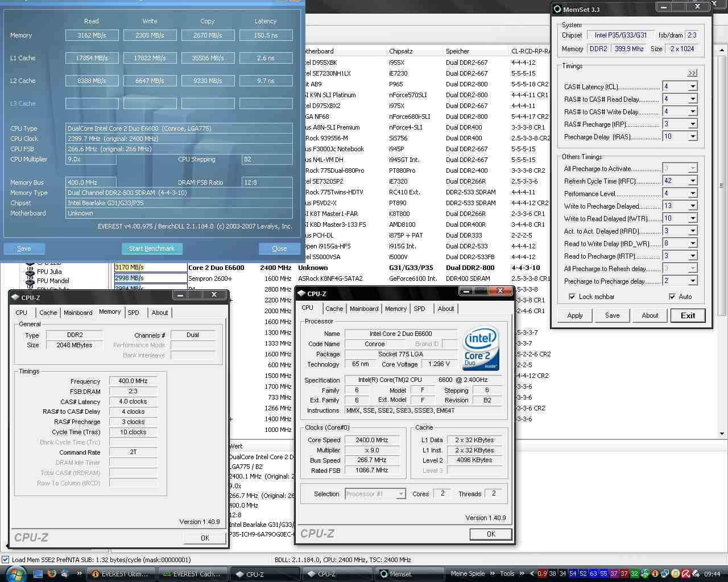Click the green 32 tray sensor icon
This screenshot has width=728, height=582.
pos(635,573)
